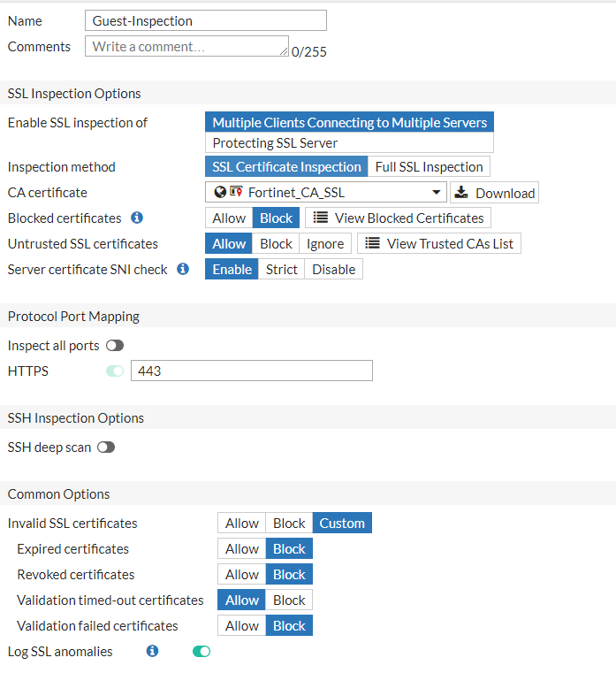Click info icon beside Blocked certificates

pos(137,218)
